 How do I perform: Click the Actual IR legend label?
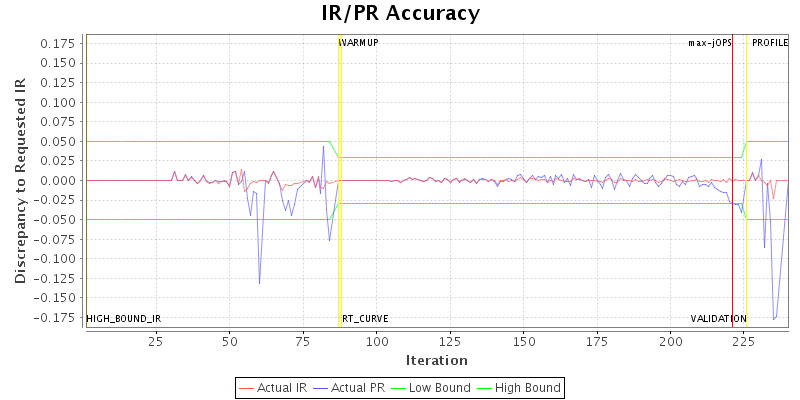(280, 387)
